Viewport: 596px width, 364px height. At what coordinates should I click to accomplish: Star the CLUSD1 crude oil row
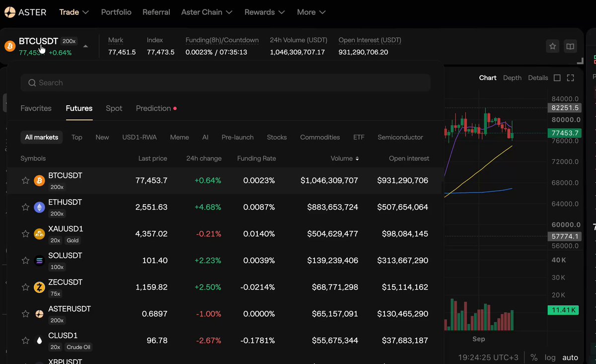click(25, 341)
